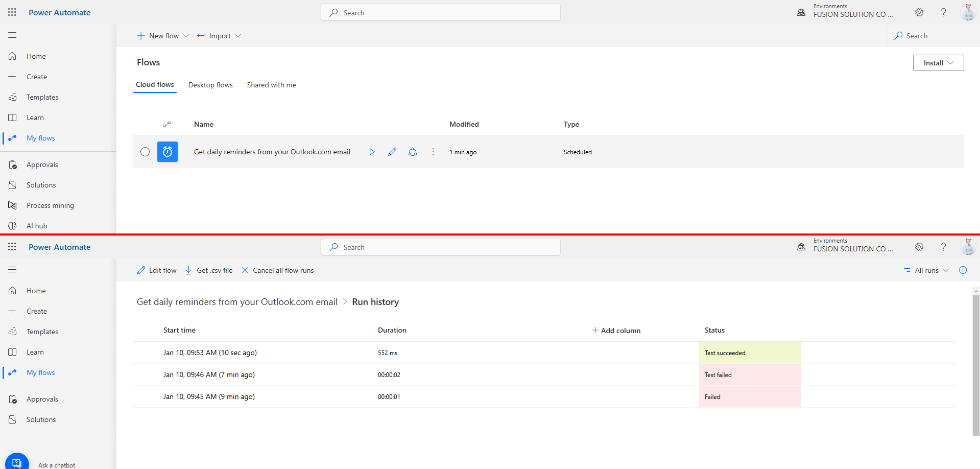Sort by the Modified column header

464,124
